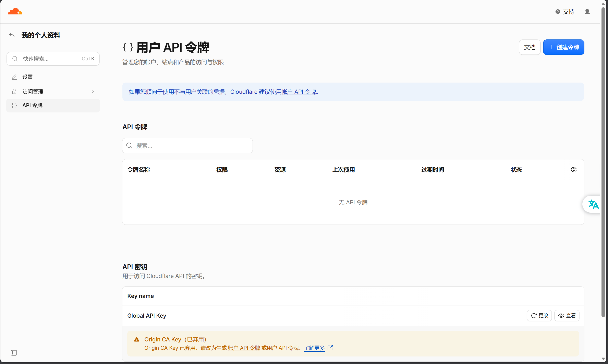View the Global API Key with 查看

click(x=567, y=315)
